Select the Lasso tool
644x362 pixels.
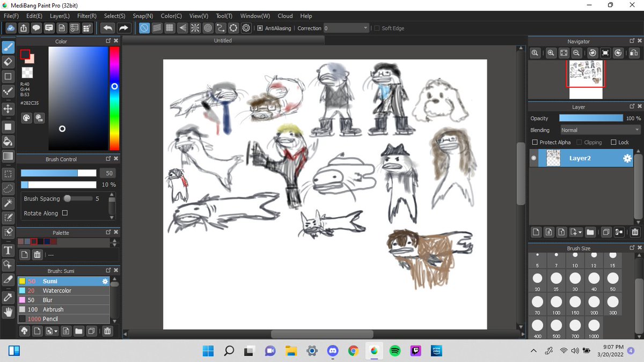(8, 188)
